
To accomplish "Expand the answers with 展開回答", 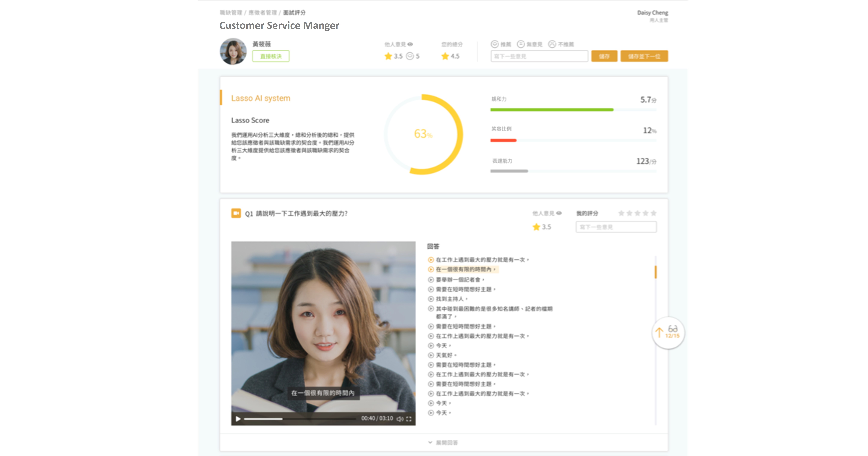I will coord(443,442).
